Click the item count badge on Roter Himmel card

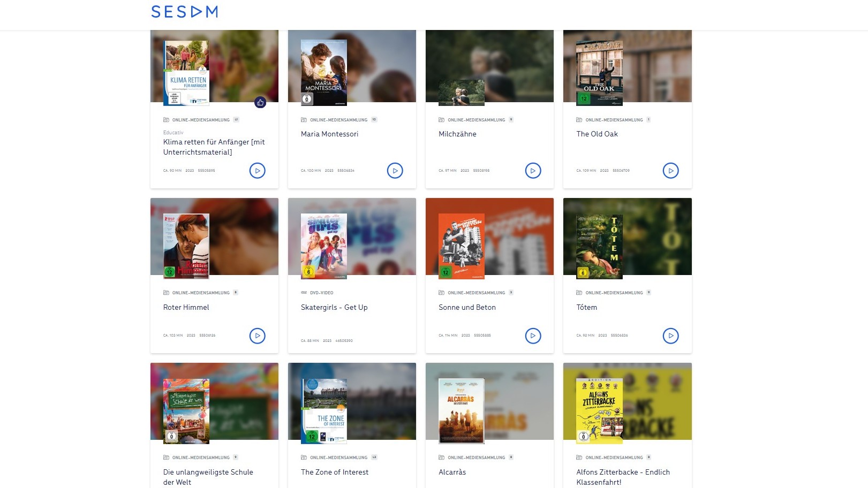pyautogui.click(x=236, y=293)
